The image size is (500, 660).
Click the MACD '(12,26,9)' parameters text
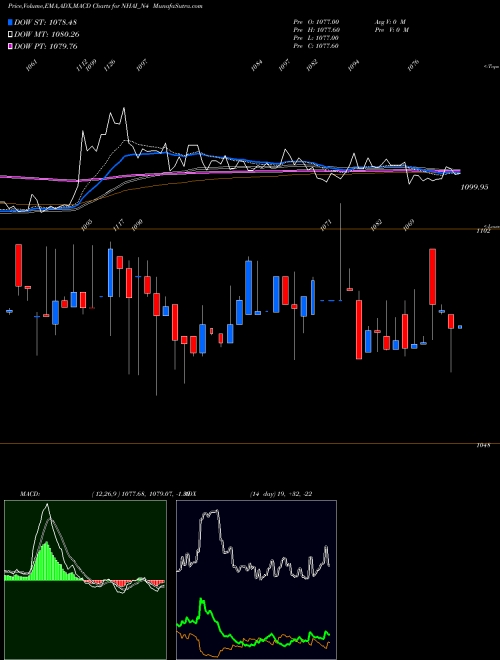click(x=105, y=494)
